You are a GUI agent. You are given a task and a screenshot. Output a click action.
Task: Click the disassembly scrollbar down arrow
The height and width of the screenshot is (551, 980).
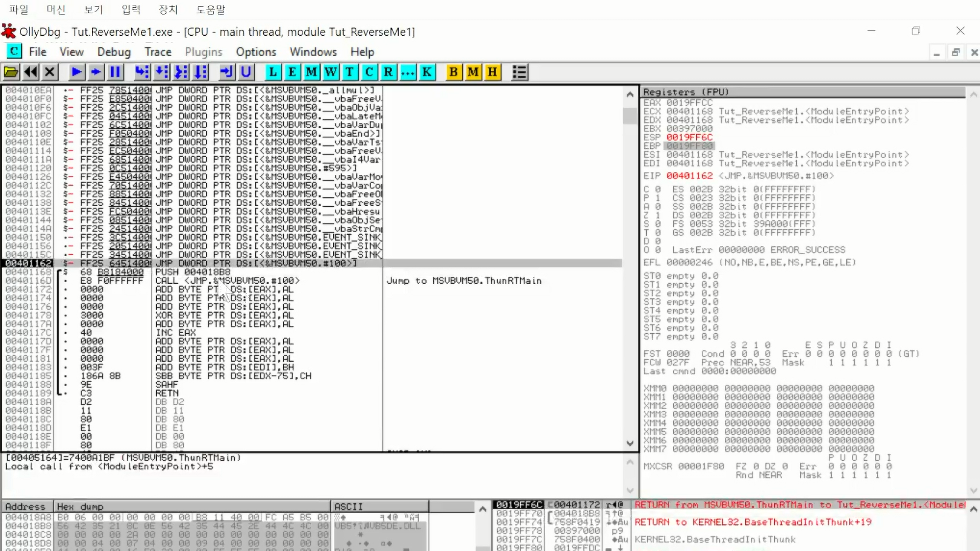[630, 443]
